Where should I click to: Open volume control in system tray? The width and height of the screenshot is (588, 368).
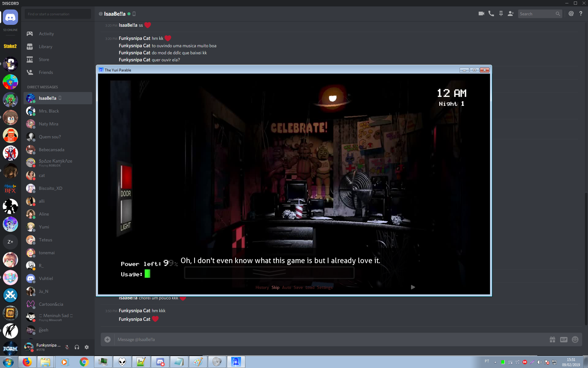[539, 362]
